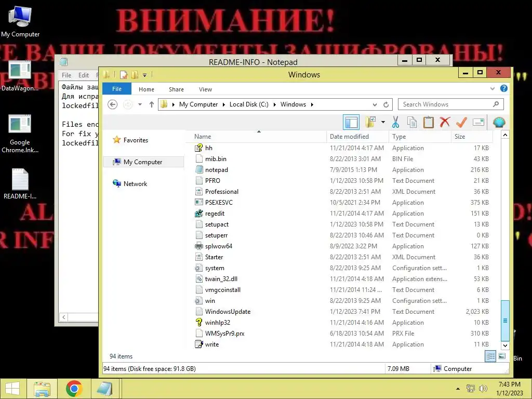Expand breadcrumb arrow after Local Disk (C:)

point(274,104)
